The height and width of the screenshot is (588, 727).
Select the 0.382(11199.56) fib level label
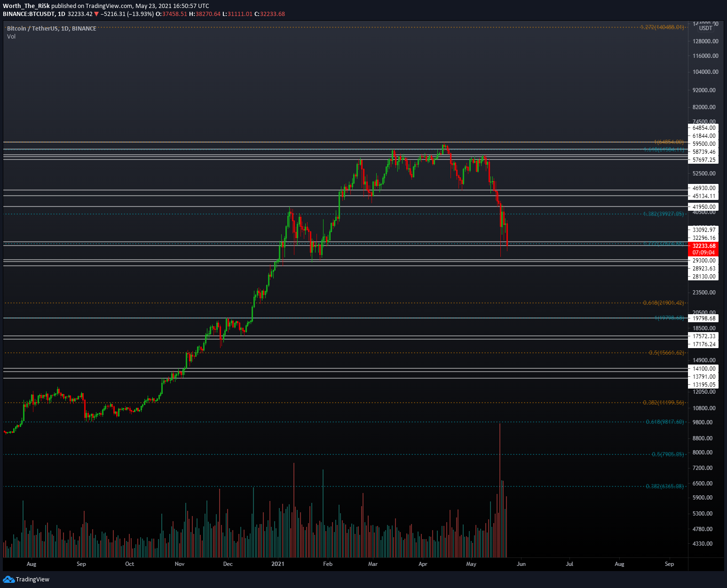point(664,403)
